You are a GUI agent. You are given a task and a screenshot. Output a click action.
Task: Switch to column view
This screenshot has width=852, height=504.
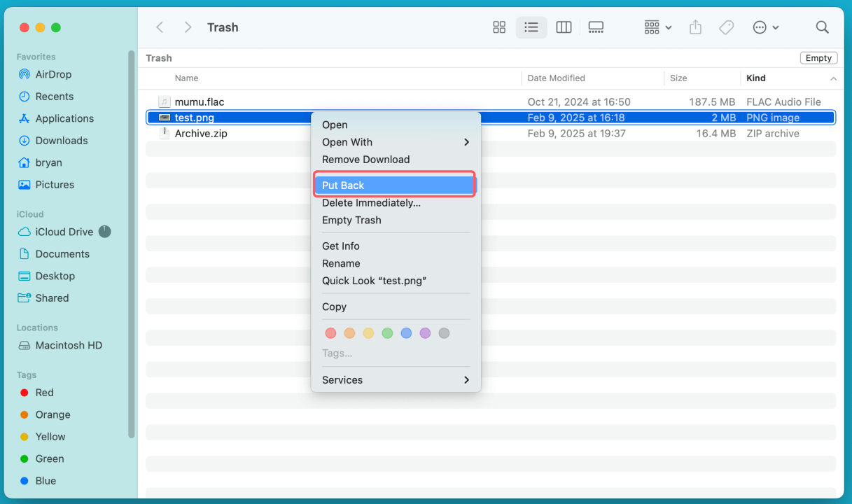(x=564, y=27)
